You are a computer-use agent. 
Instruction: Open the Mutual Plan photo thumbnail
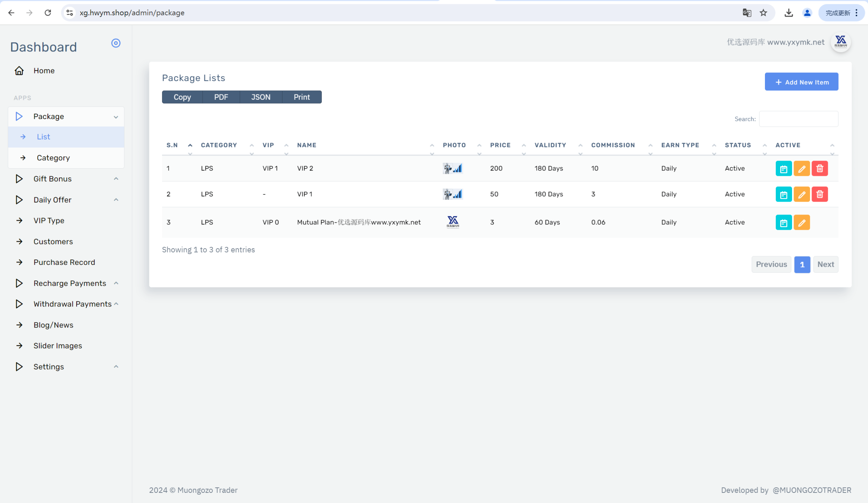452,222
